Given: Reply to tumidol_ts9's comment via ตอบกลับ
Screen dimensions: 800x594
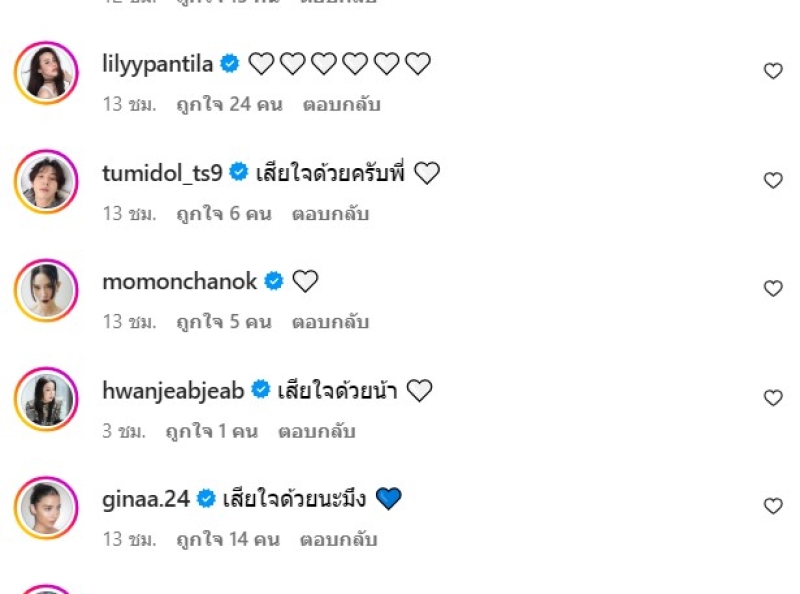Looking at the screenshot, I should coord(330,213).
